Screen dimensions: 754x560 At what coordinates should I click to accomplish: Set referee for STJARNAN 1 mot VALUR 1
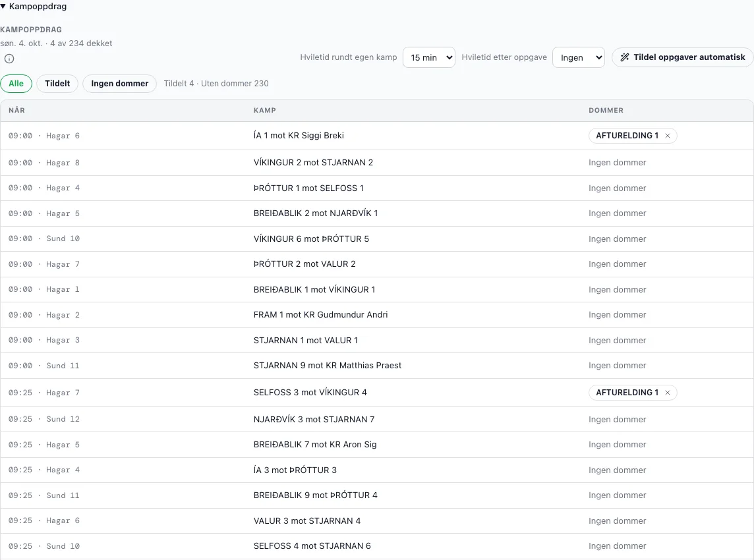coord(618,341)
